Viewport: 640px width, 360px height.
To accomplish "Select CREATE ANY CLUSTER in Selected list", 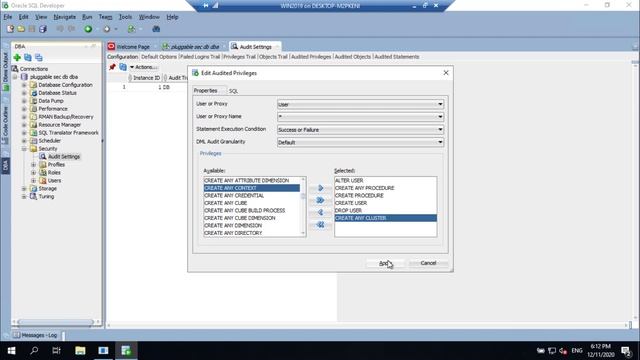I will 385,218.
